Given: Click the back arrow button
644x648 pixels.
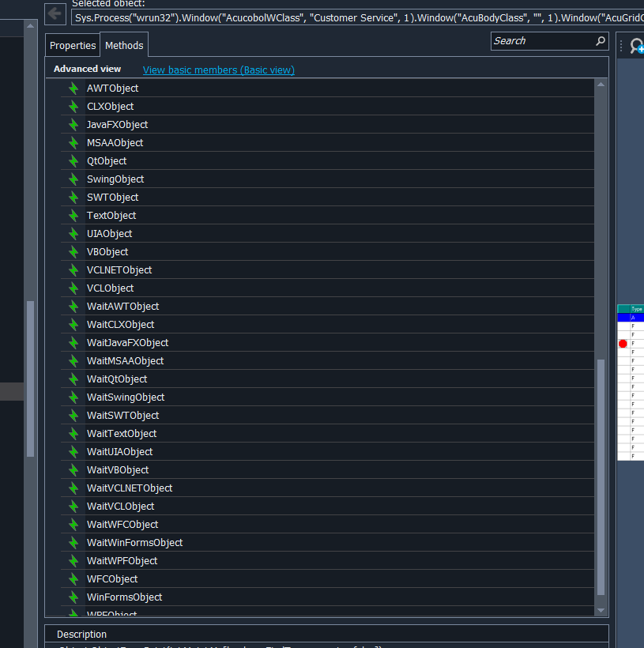Looking at the screenshot, I should (55, 13).
